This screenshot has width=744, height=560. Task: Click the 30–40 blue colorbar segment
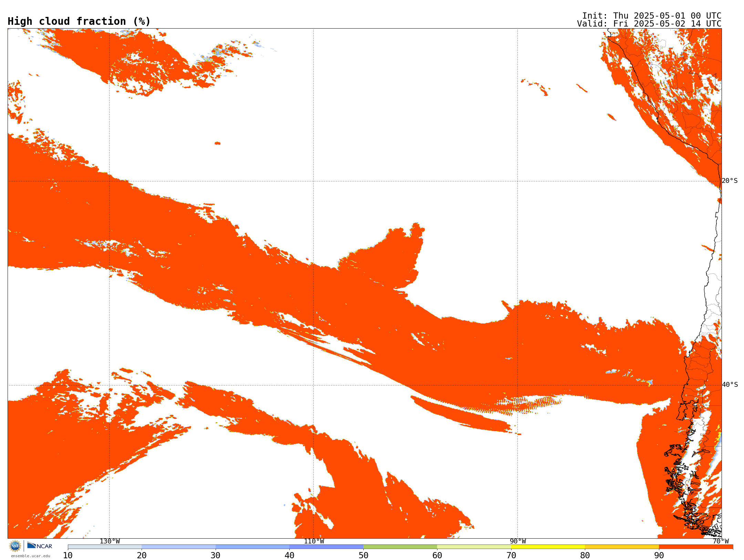point(252,547)
